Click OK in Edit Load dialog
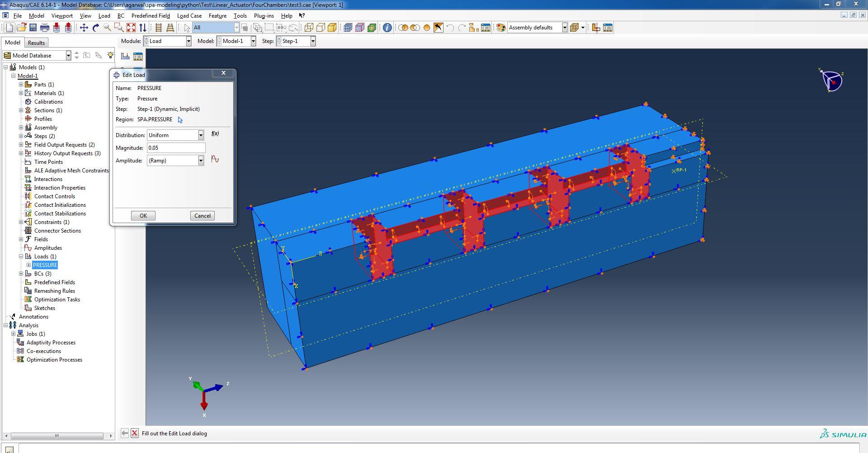The width and height of the screenshot is (868, 453). point(143,216)
